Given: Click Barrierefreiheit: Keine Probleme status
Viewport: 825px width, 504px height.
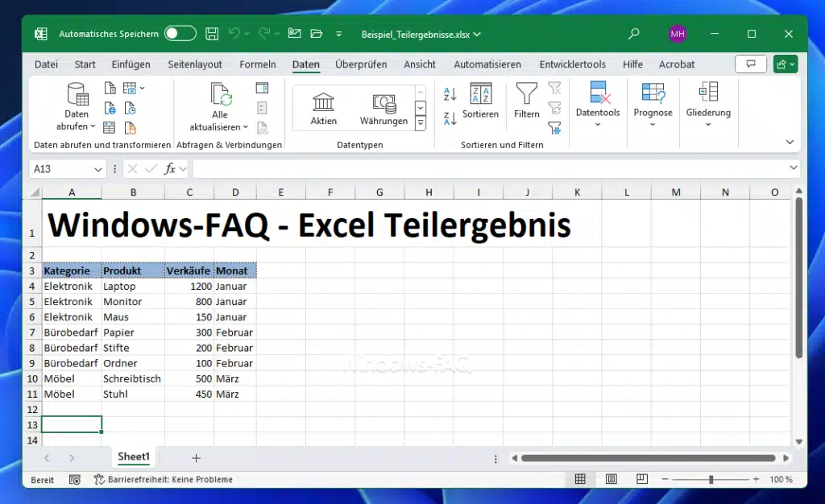Looking at the screenshot, I should coord(164,479).
